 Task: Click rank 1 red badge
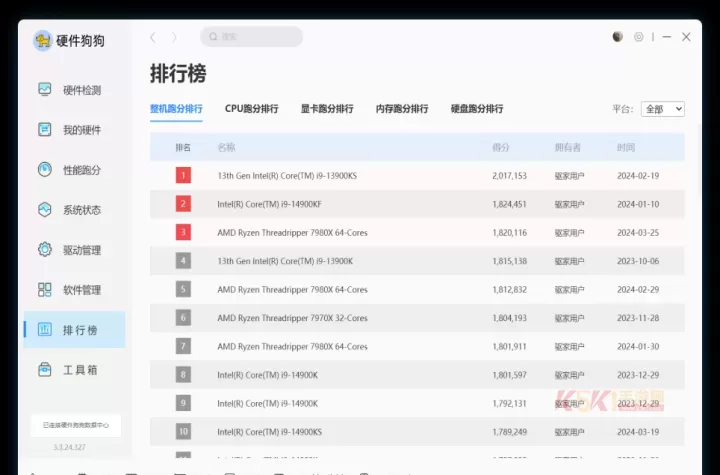click(183, 175)
